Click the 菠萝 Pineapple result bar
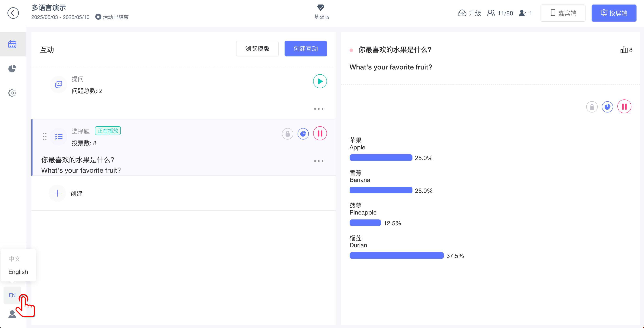This screenshot has height=328, width=644. [365, 223]
